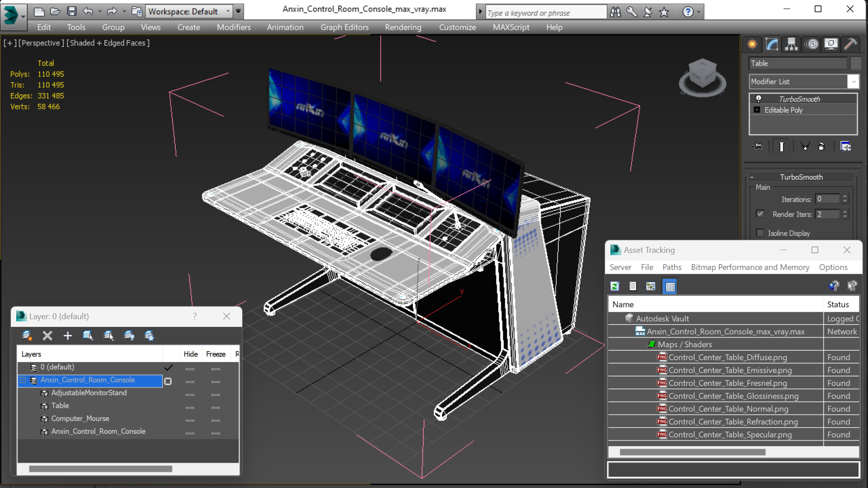This screenshot has width=868, height=488.
Task: Open the Display command panel tab
Action: [831, 44]
